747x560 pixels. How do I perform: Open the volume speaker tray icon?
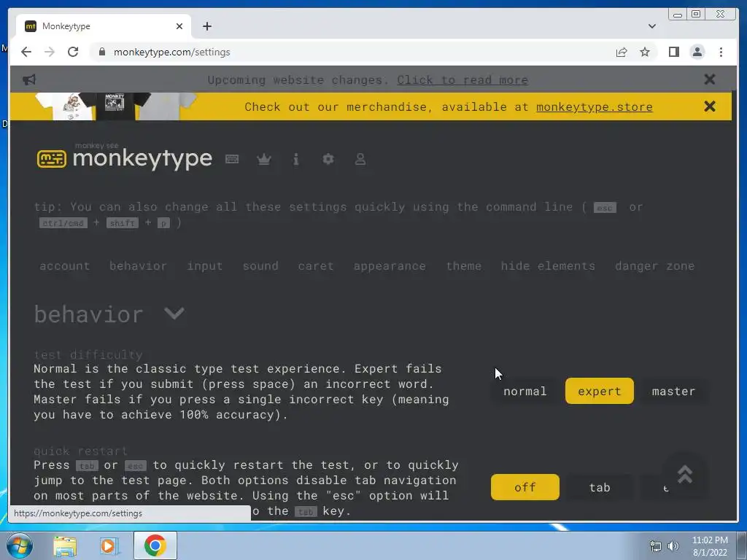click(673, 546)
